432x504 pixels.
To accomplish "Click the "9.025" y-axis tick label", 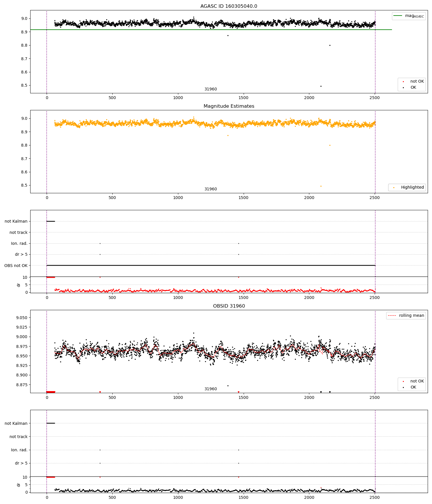I will 22,327.
